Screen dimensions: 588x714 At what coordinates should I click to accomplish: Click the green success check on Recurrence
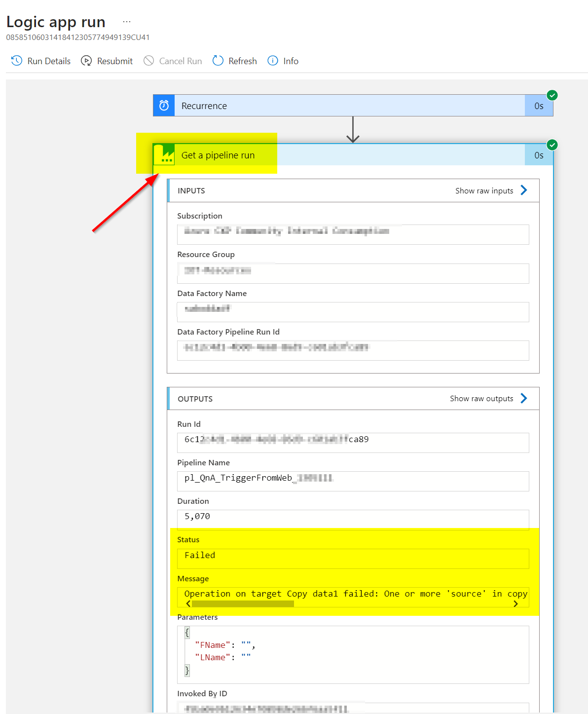click(x=552, y=95)
